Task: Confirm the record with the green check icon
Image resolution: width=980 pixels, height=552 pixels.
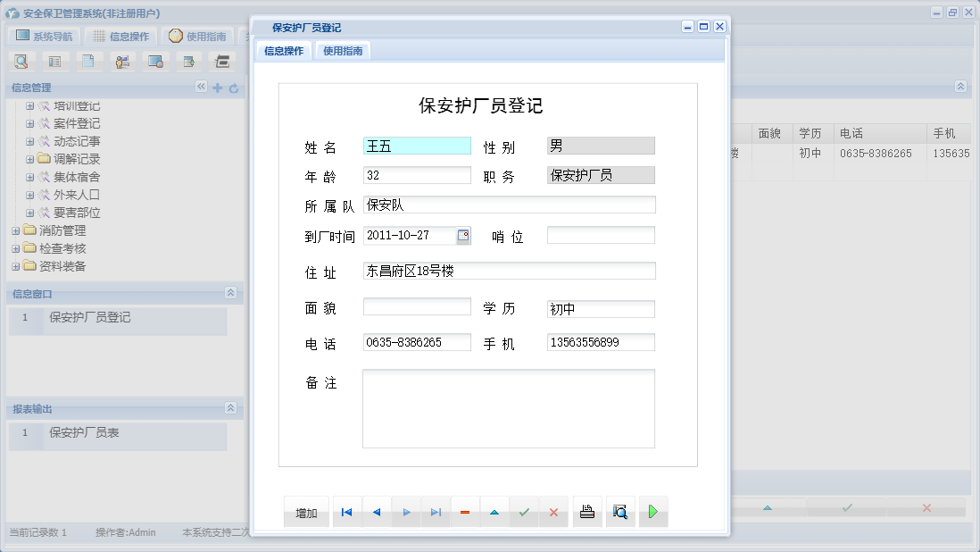Action: pyautogui.click(x=524, y=511)
